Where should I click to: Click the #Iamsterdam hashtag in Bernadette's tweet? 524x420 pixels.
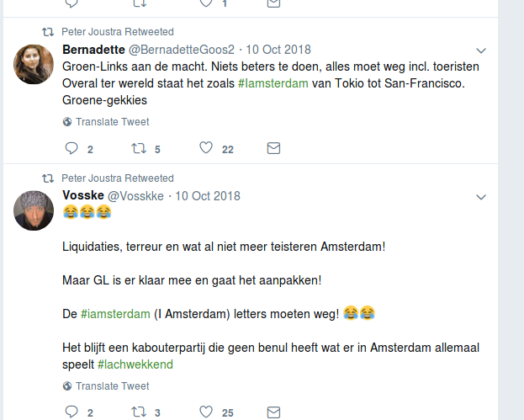pyautogui.click(x=274, y=84)
